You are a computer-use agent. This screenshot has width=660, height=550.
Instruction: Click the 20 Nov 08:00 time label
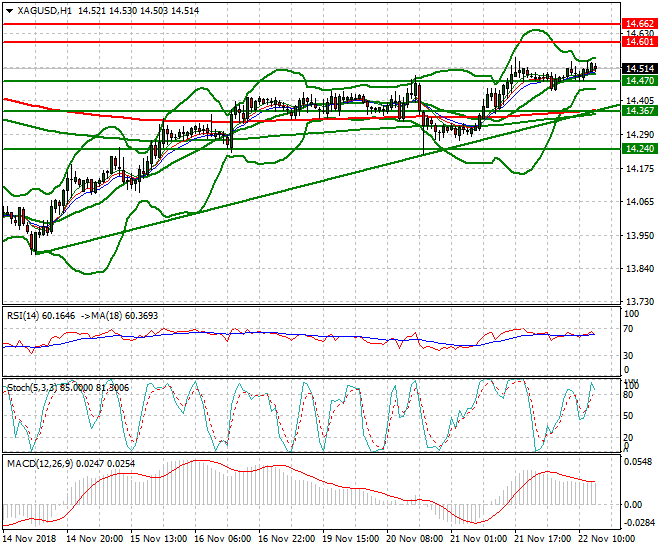(x=415, y=539)
